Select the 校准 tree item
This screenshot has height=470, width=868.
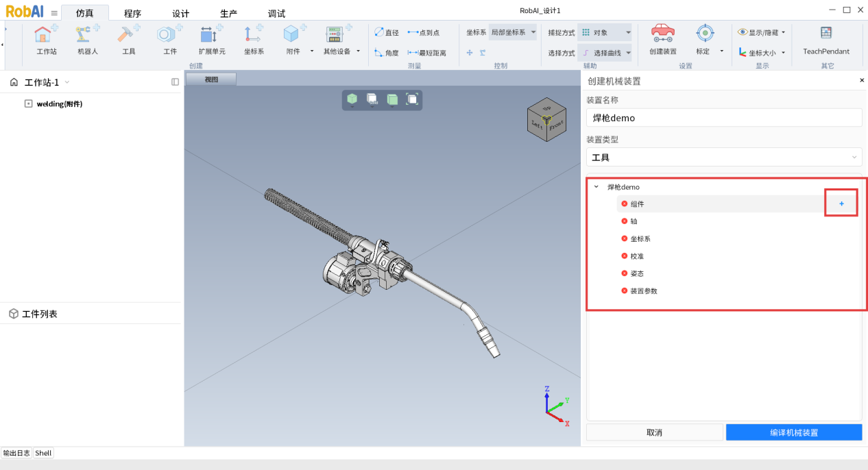(638, 256)
